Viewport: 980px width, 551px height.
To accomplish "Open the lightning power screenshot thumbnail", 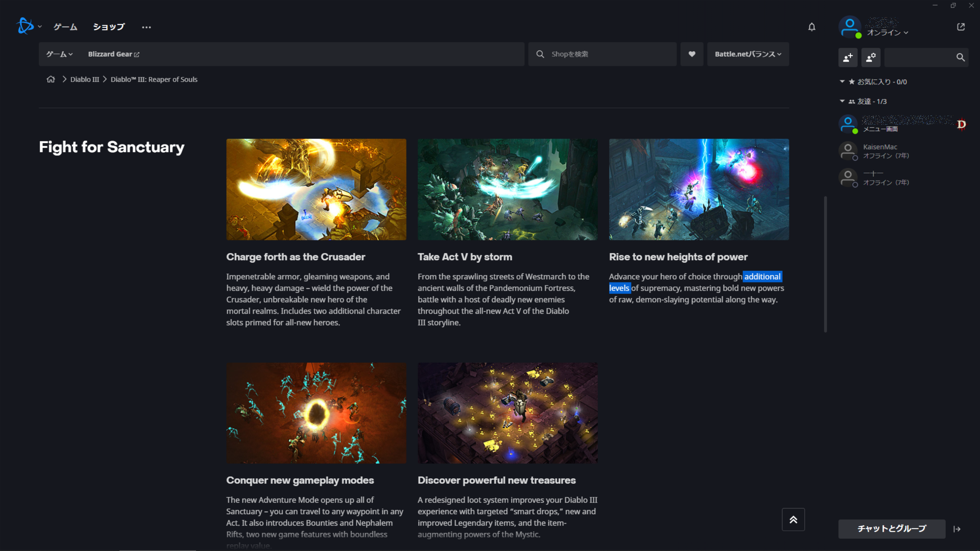I will pyautogui.click(x=699, y=189).
